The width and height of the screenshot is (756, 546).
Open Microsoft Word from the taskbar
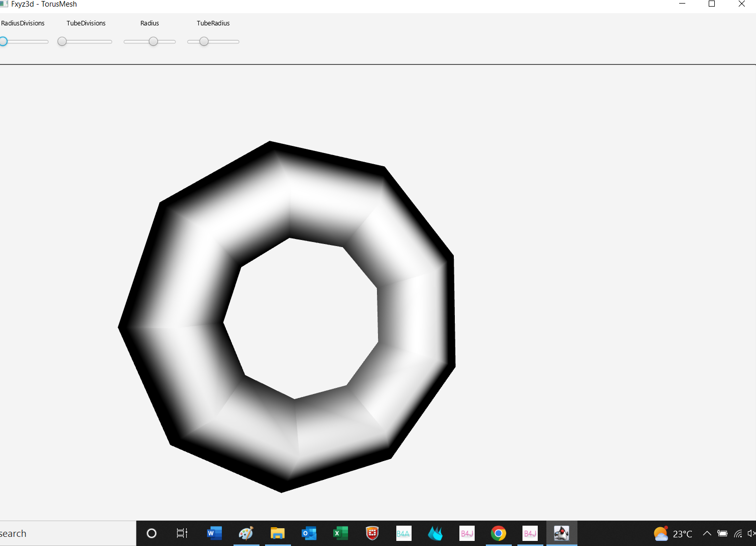(214, 533)
